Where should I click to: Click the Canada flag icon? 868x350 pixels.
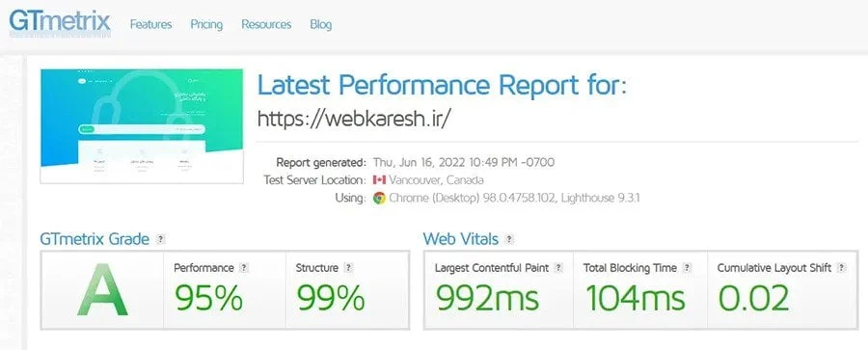[379, 180]
